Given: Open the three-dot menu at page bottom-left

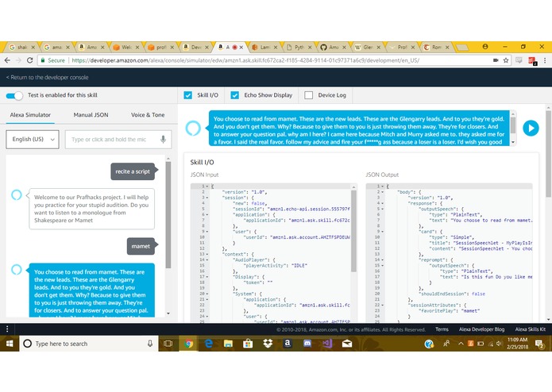Looking at the screenshot, I should point(7,329).
